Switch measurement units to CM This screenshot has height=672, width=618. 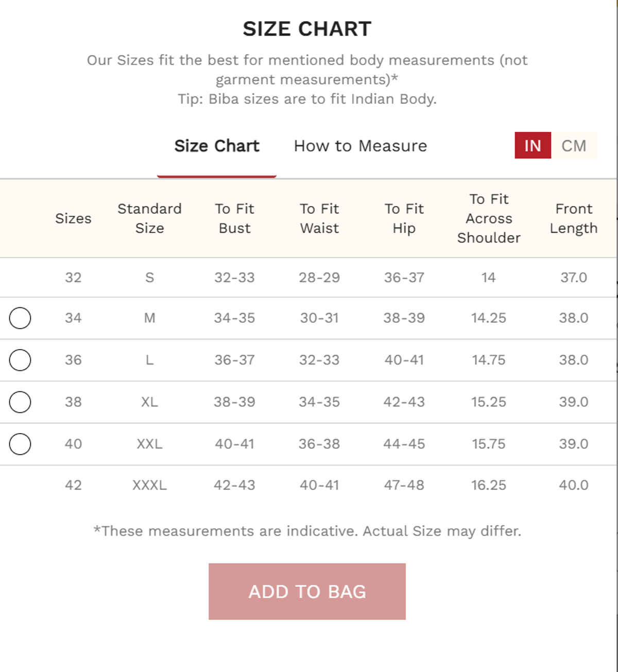click(574, 146)
